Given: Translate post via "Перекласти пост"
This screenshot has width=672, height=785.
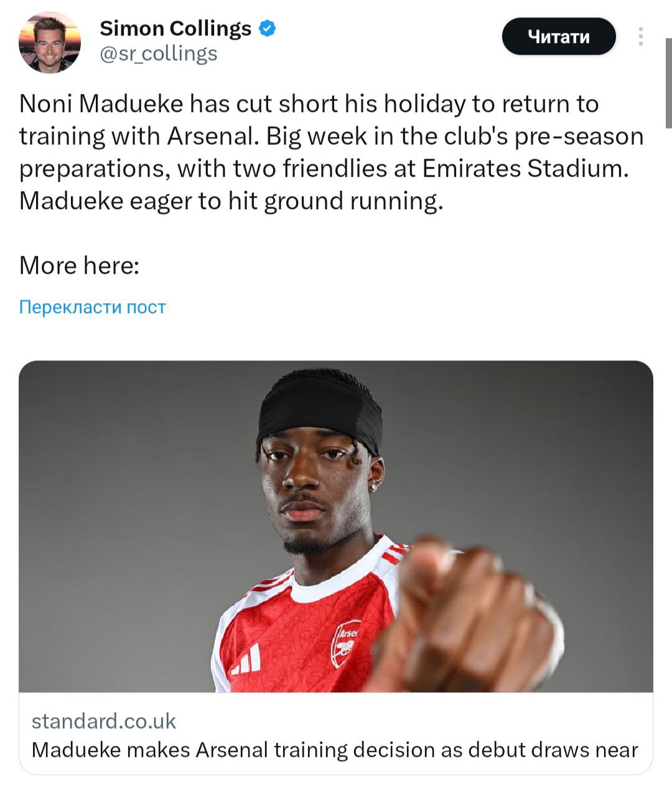Looking at the screenshot, I should [93, 307].
